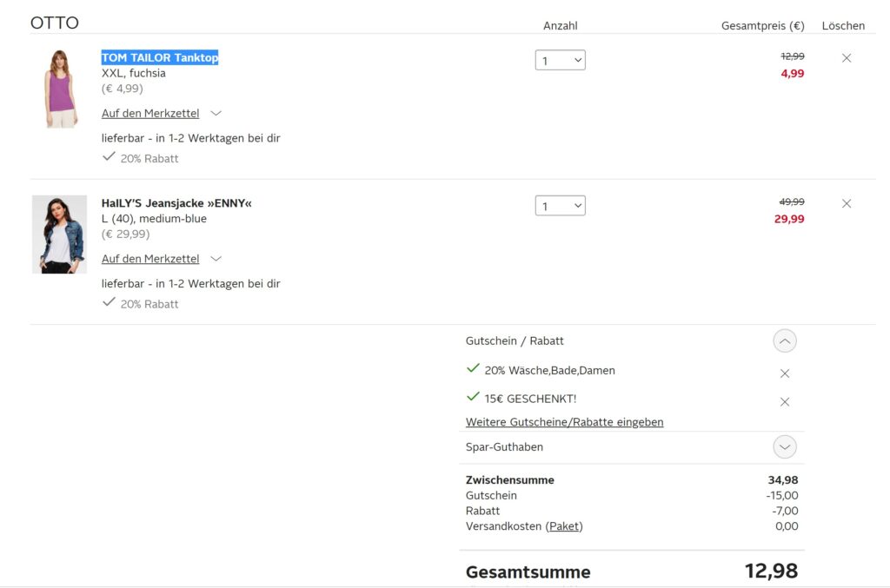Open quantity dropdown for HaILY'S Jeansjacke
This screenshot has height=588, width=890.
tap(561, 206)
